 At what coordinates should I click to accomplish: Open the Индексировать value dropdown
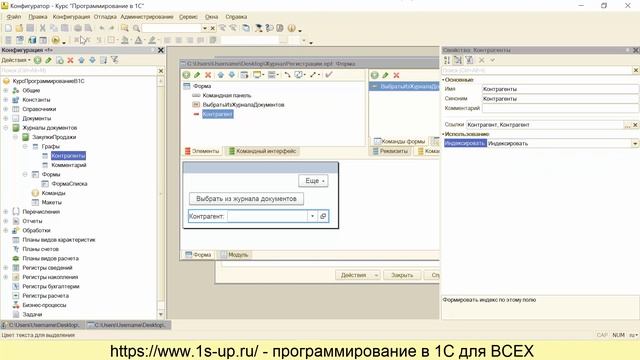[635, 144]
